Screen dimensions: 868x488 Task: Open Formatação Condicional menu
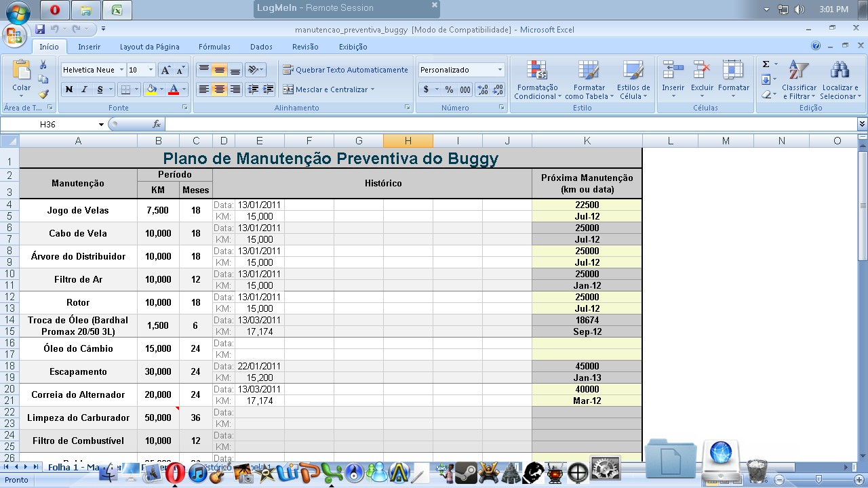(536, 80)
